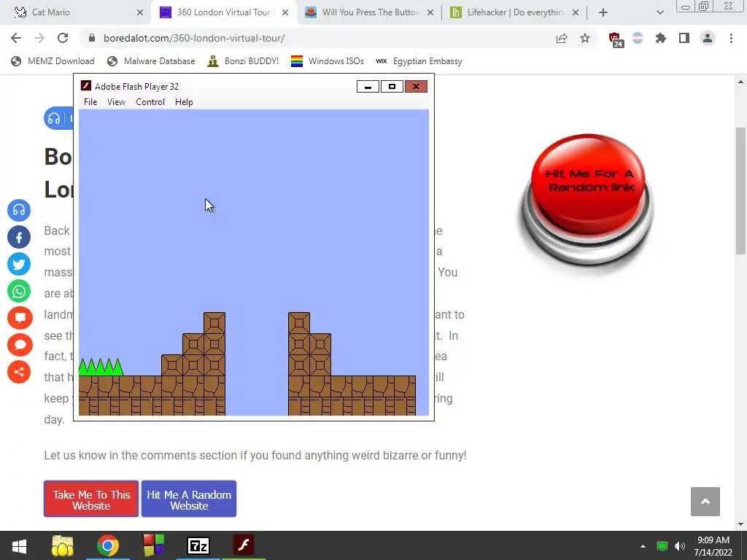Click Hit Me A Random Website button
The image size is (747, 560).
[189, 499]
